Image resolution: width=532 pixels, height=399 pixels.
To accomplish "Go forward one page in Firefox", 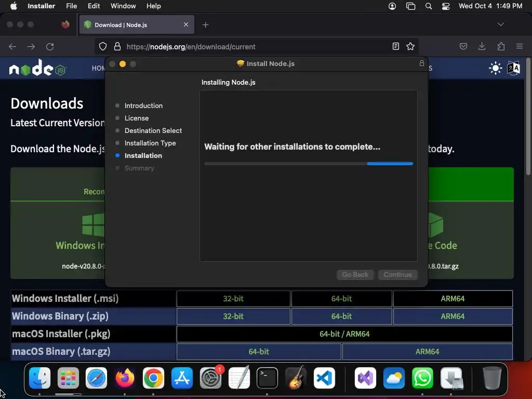I will 31,46.
